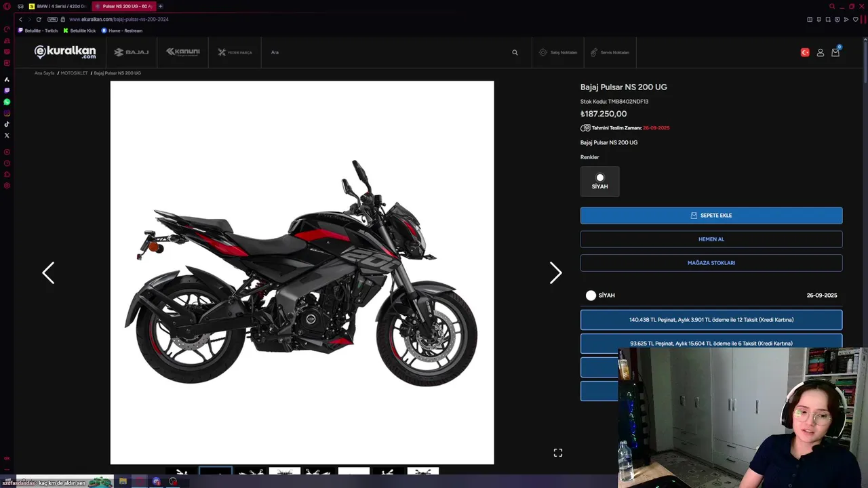
Task: Add page to bookmarks heart icon
Action: tap(855, 19)
